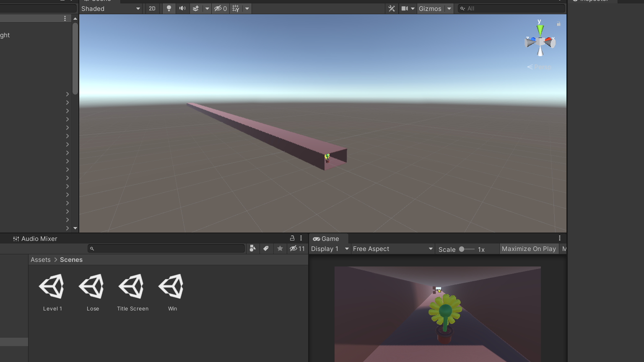Expand the bottommost hierarchy item arrow
Screen dimensions: 644x362
coord(68,228)
